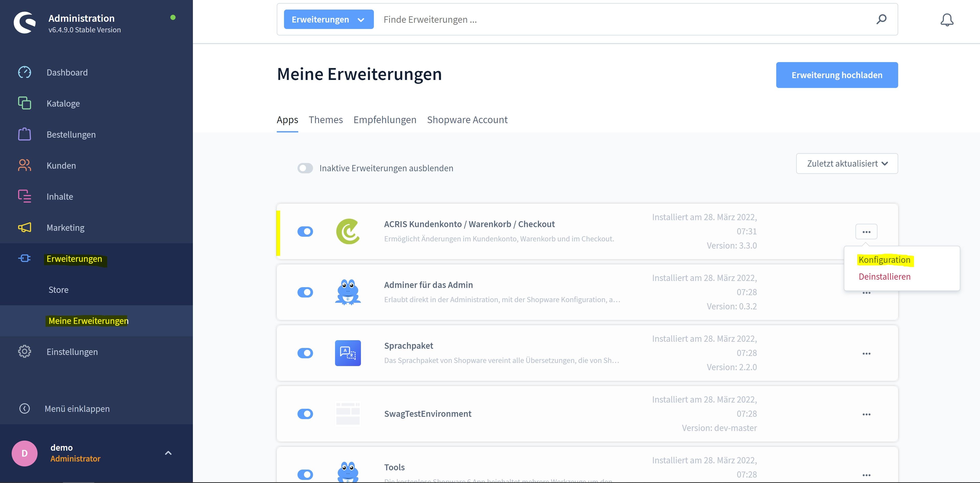Click the search magnifier icon
Screen dimensions: 980x483
pos(881,19)
